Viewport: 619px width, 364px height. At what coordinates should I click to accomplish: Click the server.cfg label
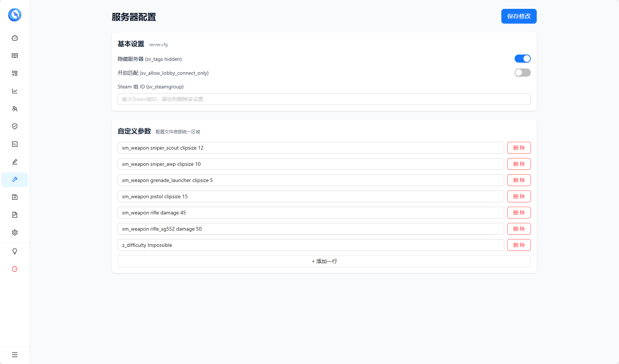point(158,45)
